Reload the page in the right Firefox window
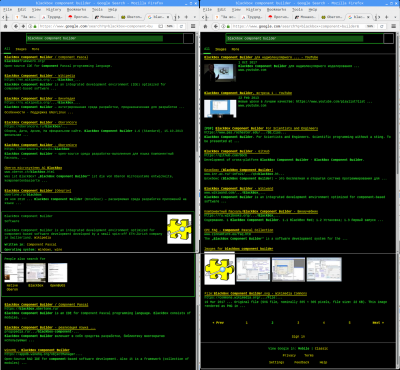Viewport: 400px width, 370px height. pyautogui.click(x=382, y=26)
